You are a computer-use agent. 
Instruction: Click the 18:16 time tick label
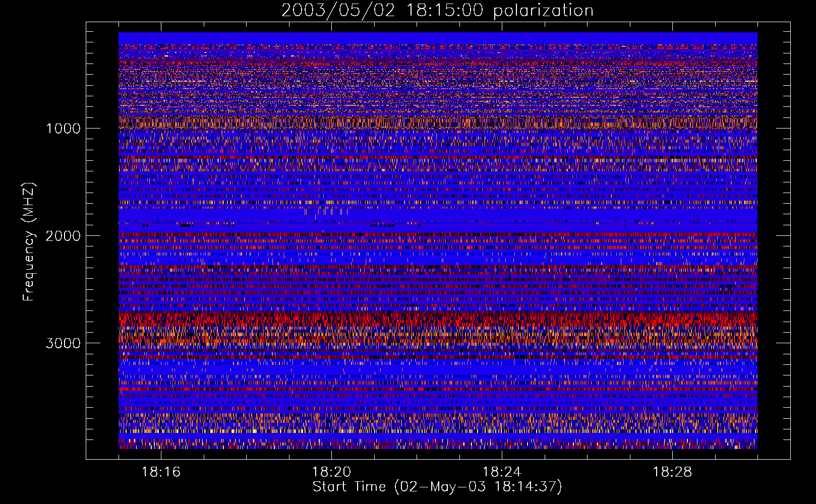point(161,472)
